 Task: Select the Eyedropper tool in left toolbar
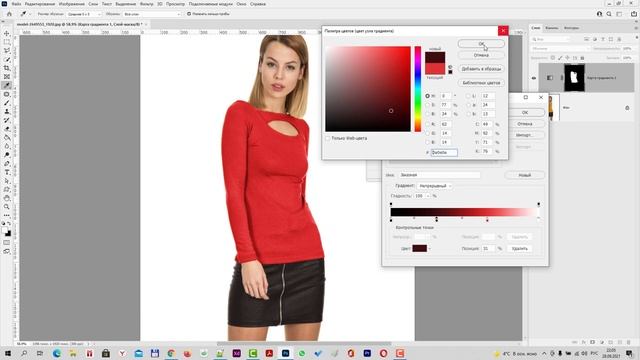pyautogui.click(x=7, y=85)
